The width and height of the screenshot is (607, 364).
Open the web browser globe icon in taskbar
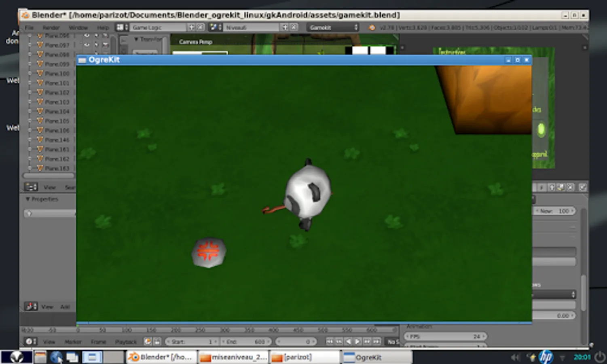click(56, 357)
